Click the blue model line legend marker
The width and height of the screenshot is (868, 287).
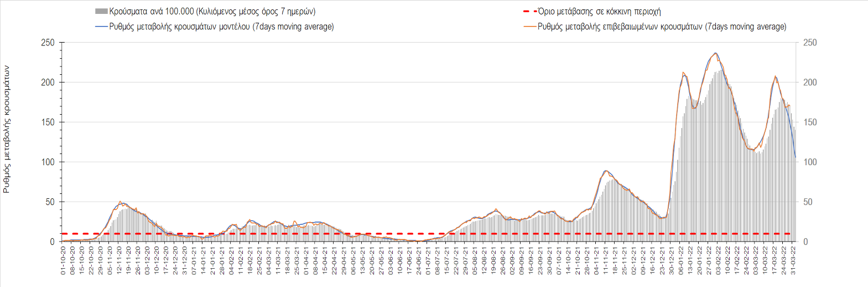pyautogui.click(x=101, y=27)
